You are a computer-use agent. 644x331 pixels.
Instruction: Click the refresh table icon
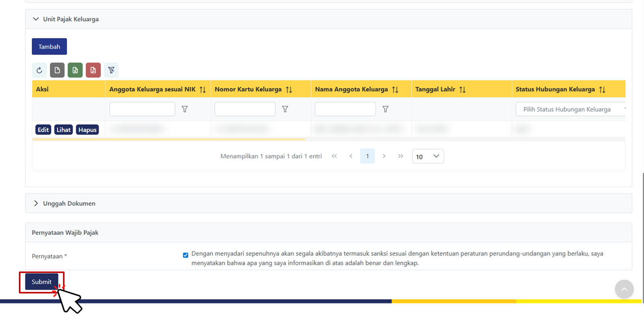[x=39, y=70]
